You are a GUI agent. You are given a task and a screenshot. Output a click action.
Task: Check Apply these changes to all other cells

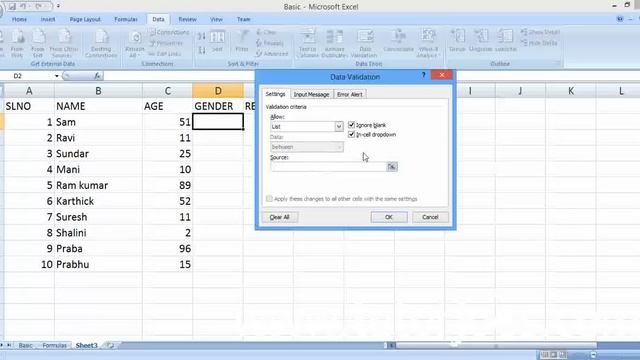pos(269,199)
